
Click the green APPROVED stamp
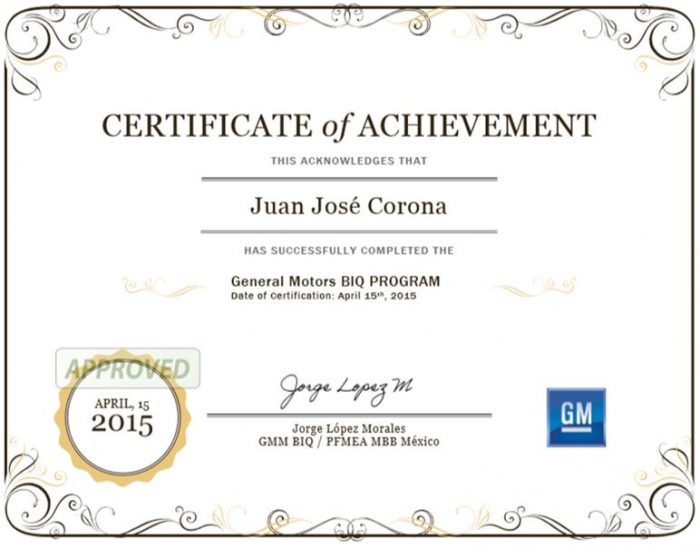(127, 367)
